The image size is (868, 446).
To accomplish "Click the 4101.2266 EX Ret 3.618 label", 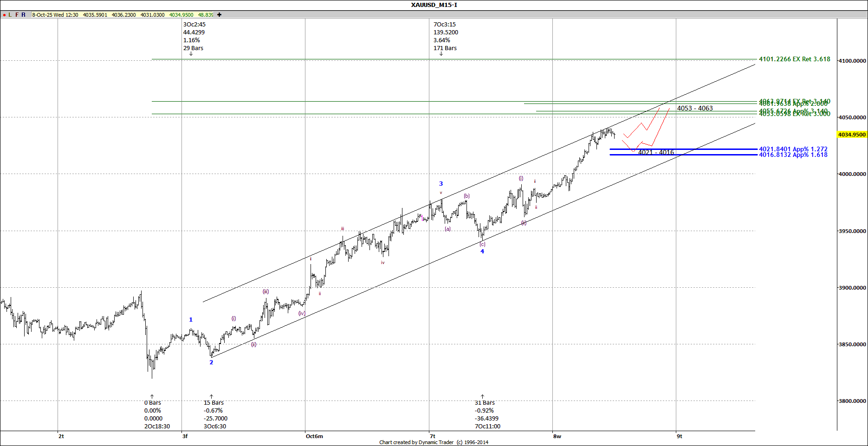I will 794,59.
